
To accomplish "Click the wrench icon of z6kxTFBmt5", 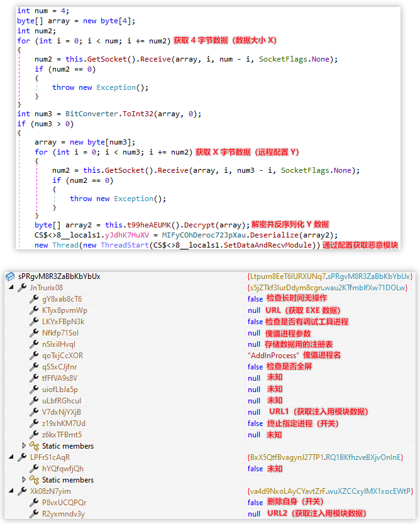I will [x=34, y=434].
